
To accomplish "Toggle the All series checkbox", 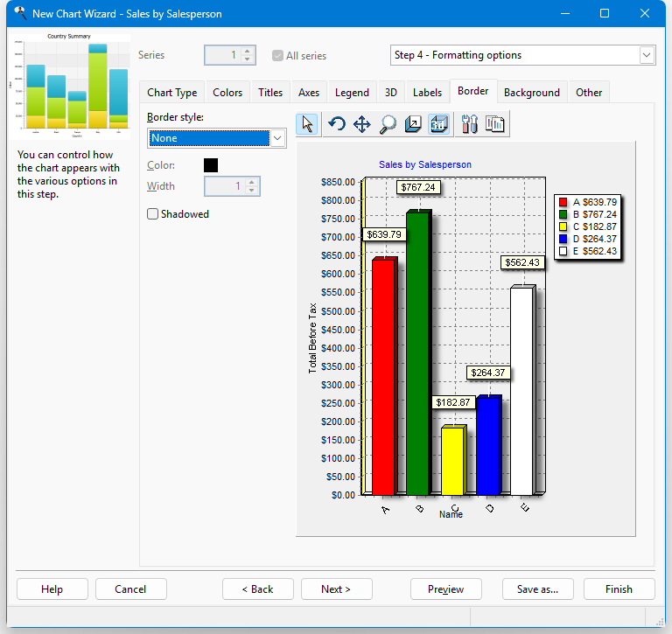I will pyautogui.click(x=278, y=55).
